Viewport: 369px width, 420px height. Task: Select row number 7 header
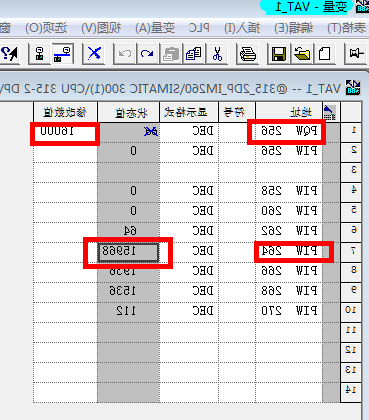tap(351, 252)
